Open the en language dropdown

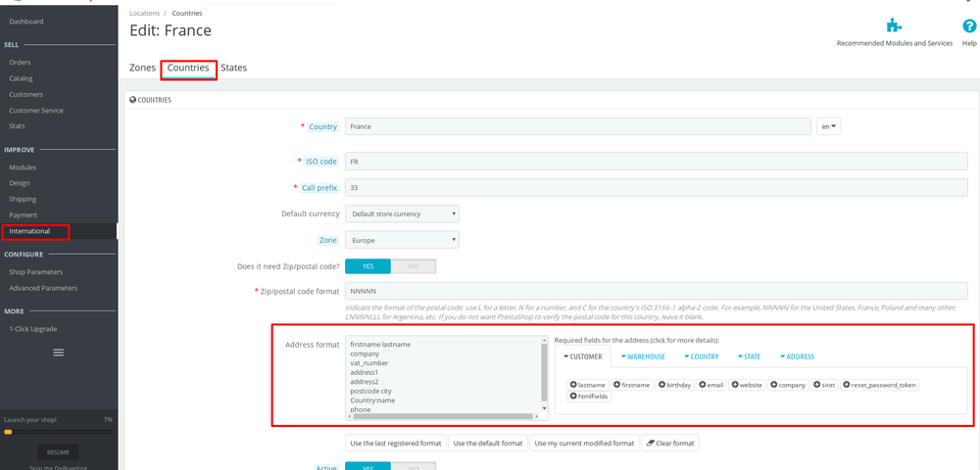coord(829,126)
